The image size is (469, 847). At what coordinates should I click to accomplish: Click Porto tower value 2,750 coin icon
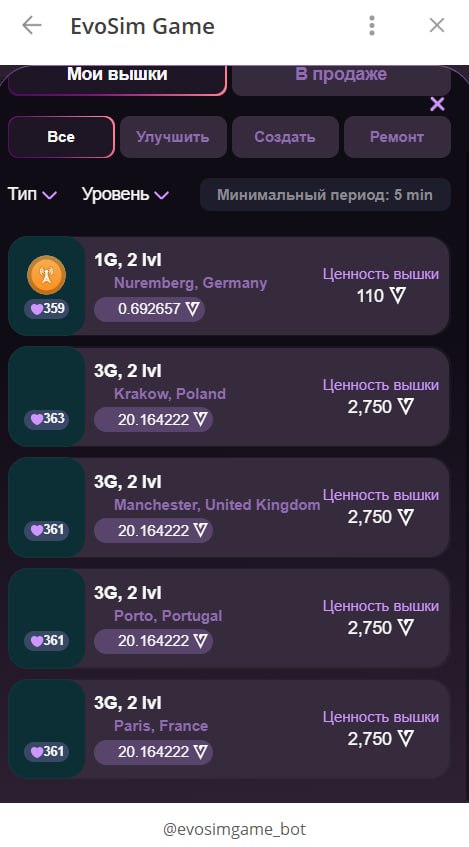405,628
